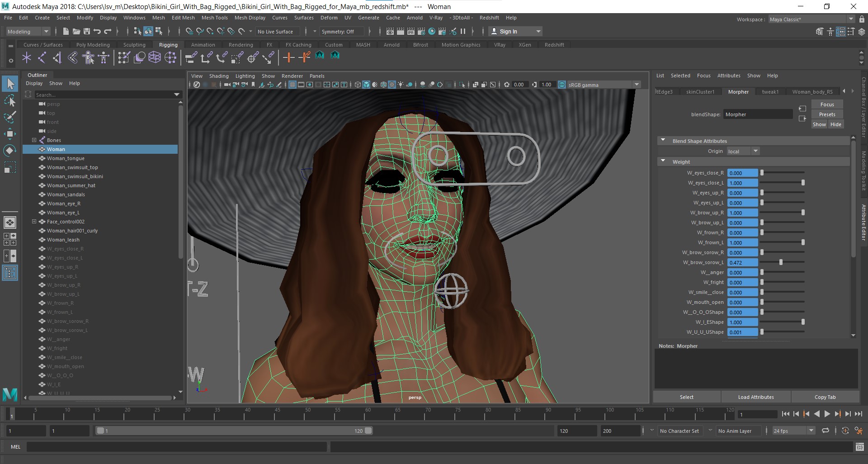Choose the Scale tool in toolbox
The height and width of the screenshot is (464, 868).
pos(10,168)
